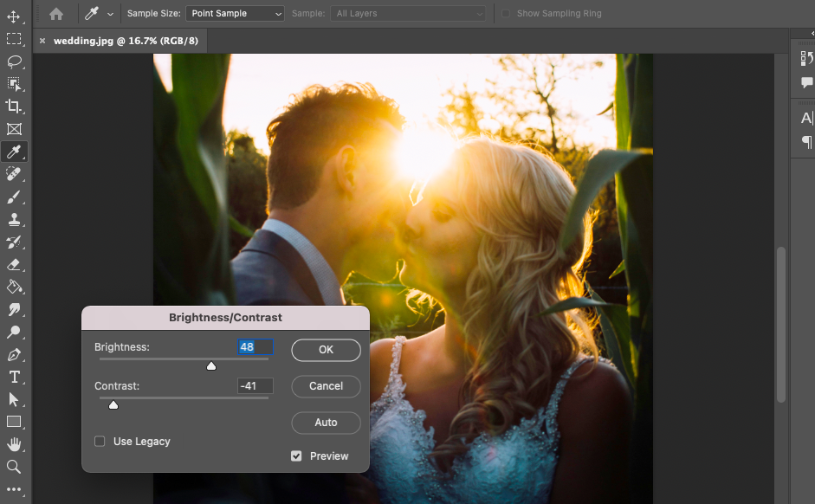Uncheck the Preview checkbox

tap(296, 456)
